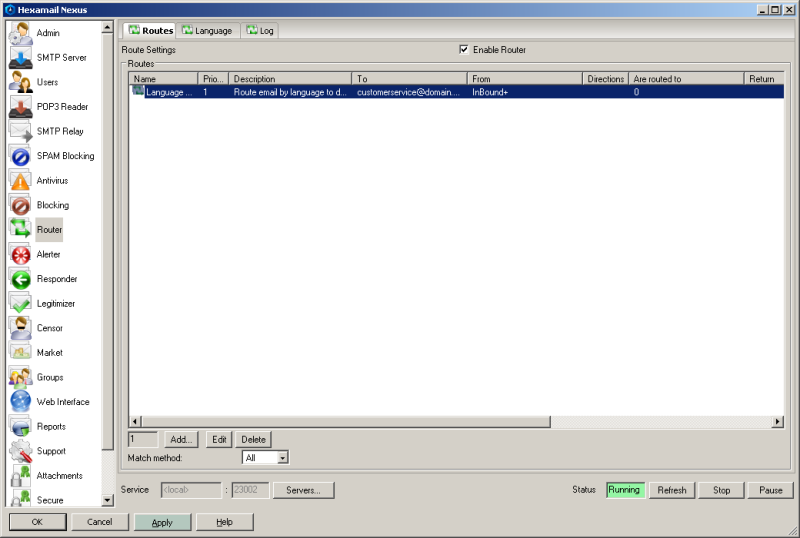Select the Responder green arrow icon

(x=21, y=279)
